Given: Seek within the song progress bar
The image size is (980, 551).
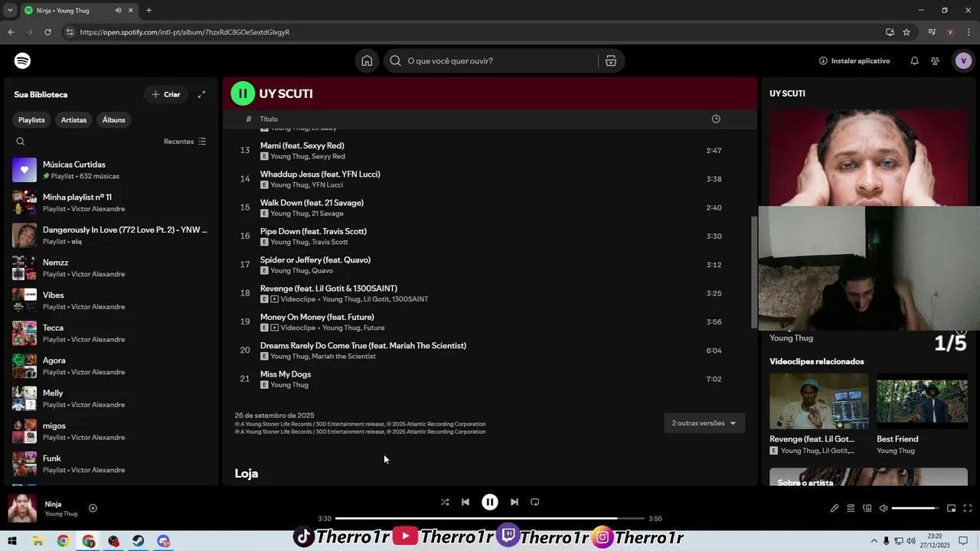Looking at the screenshot, I should click(490, 518).
